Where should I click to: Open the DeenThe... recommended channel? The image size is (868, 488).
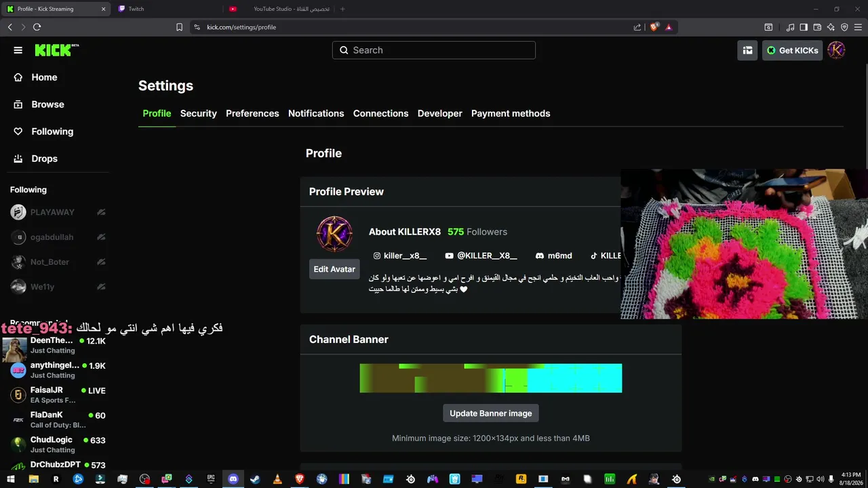tap(58, 346)
